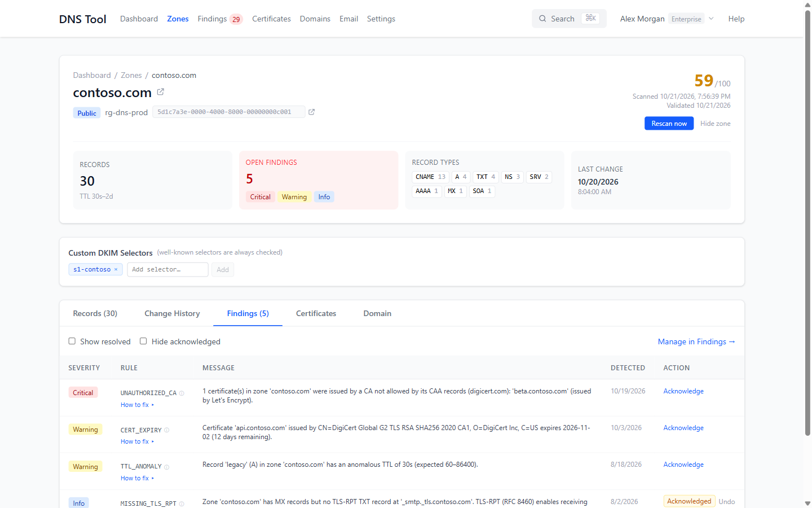Image resolution: width=812 pixels, height=508 pixels.
Task: Click Rescan now button
Action: pos(669,124)
